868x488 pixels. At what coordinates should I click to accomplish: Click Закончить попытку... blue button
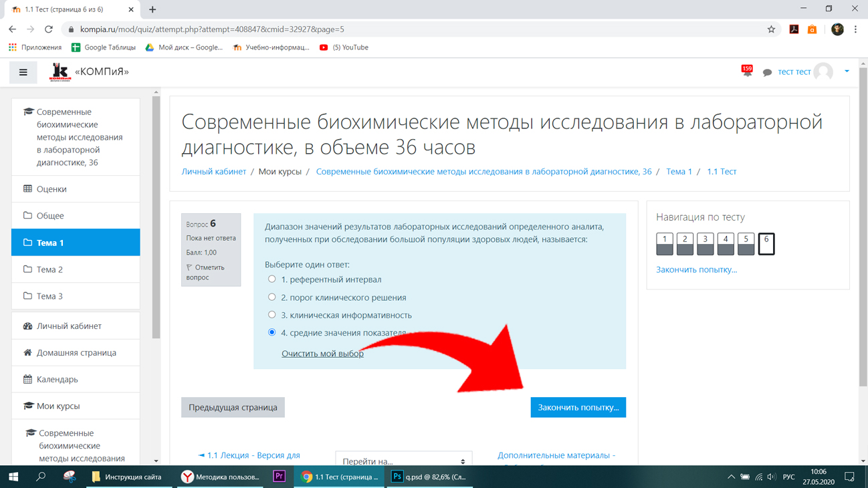[578, 407]
